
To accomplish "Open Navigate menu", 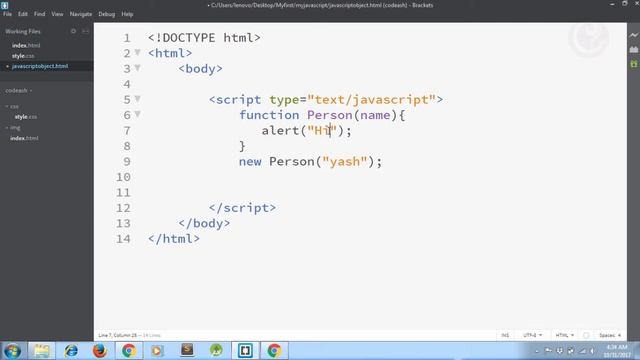I will point(81,14).
